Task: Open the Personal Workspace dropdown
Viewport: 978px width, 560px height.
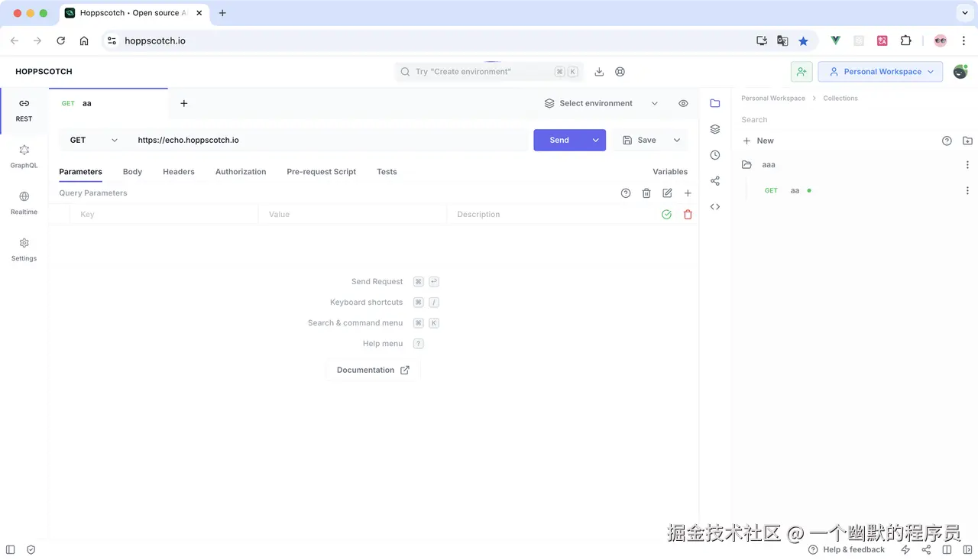Action: pyautogui.click(x=881, y=72)
